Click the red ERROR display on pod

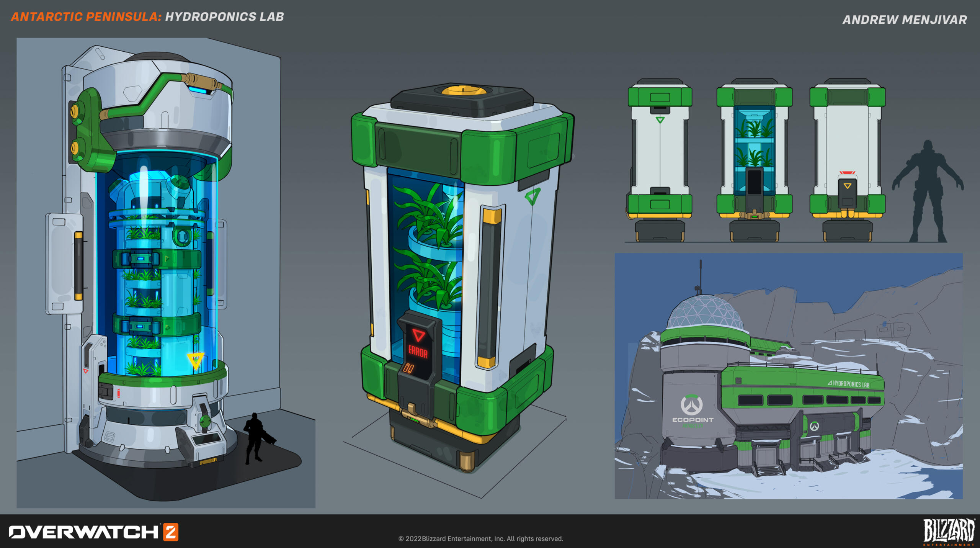pos(418,351)
